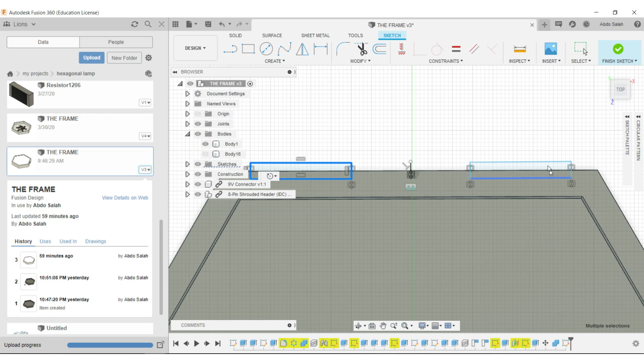The width and height of the screenshot is (644, 362).
Task: Open the DESIGN workspace dropdown
Action: click(x=195, y=48)
